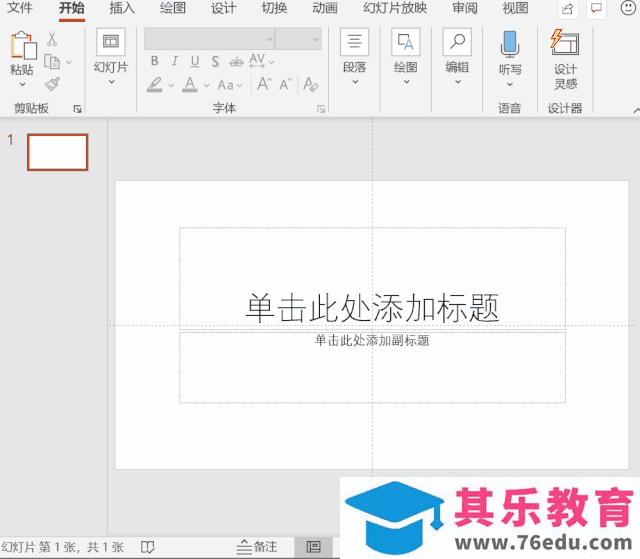Switch to normal view icon
The image size is (640, 559).
point(313,547)
